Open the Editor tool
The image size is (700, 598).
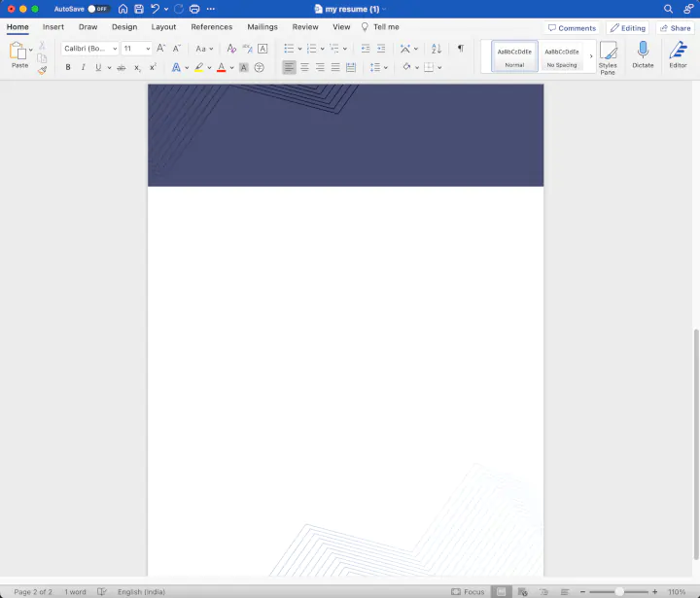tap(678, 54)
